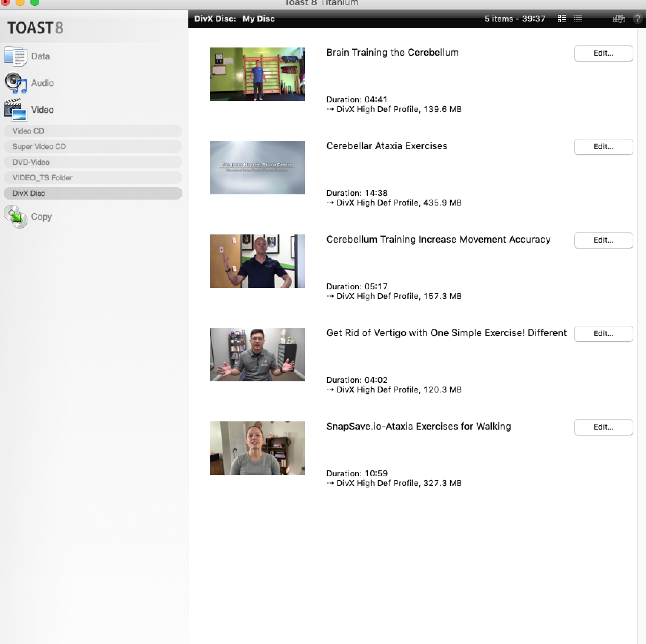Open the Media Browser icon

(x=619, y=19)
